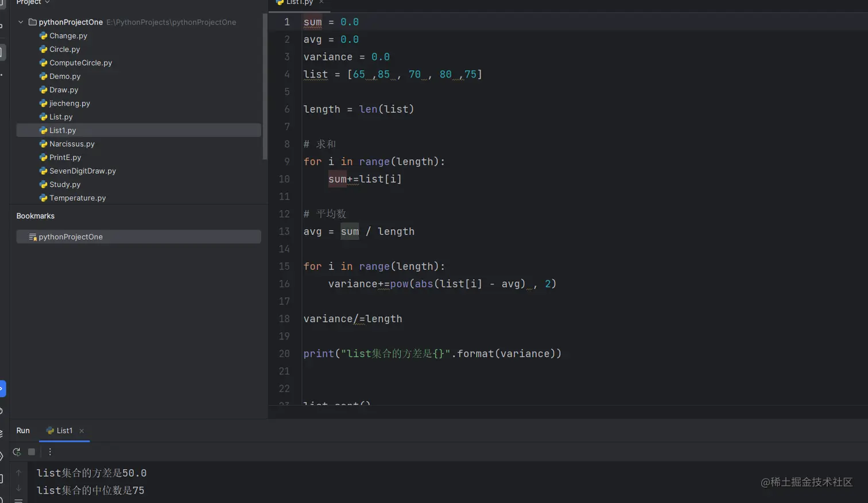Click 'length = len(list)' code line
This screenshot has width=868, height=503.
tap(358, 109)
